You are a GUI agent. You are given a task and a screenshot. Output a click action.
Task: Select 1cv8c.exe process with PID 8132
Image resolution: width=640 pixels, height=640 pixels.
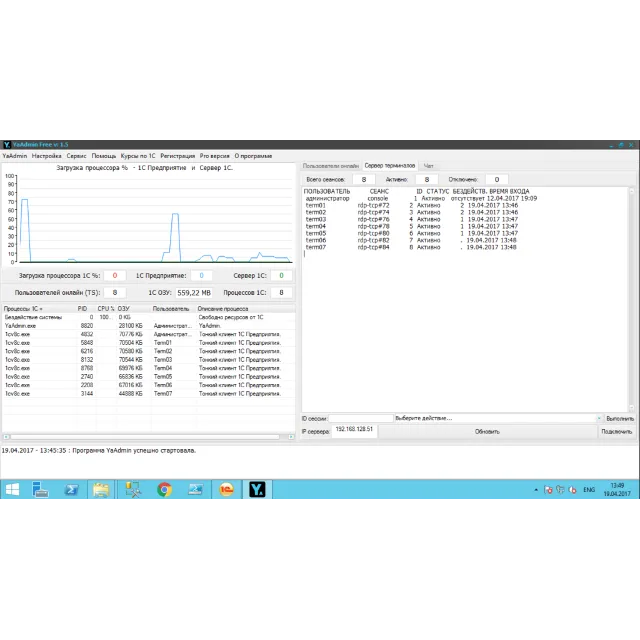tap(149, 360)
